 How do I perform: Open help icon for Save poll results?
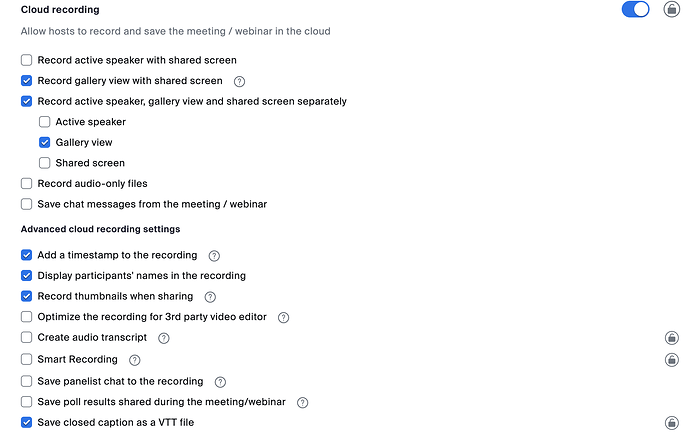tap(302, 402)
